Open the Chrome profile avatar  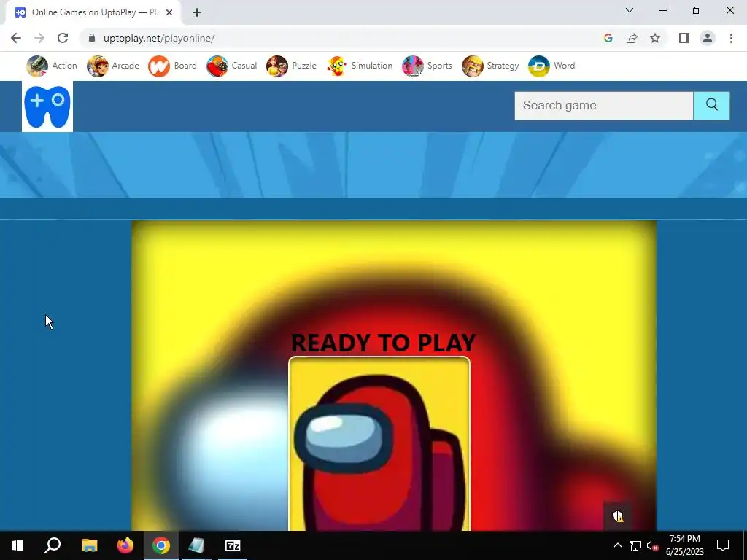point(708,38)
